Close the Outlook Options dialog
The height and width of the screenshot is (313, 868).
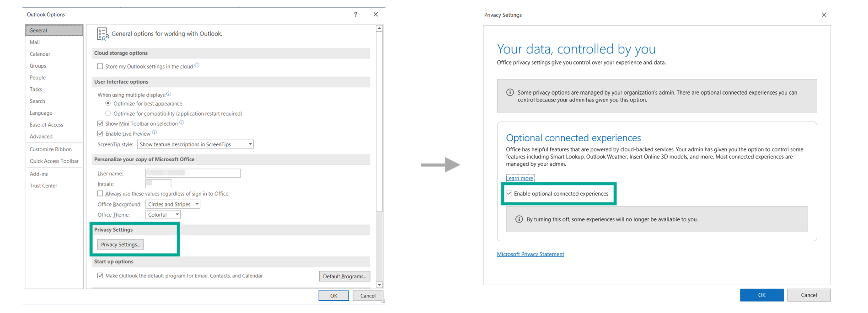pyautogui.click(x=375, y=15)
